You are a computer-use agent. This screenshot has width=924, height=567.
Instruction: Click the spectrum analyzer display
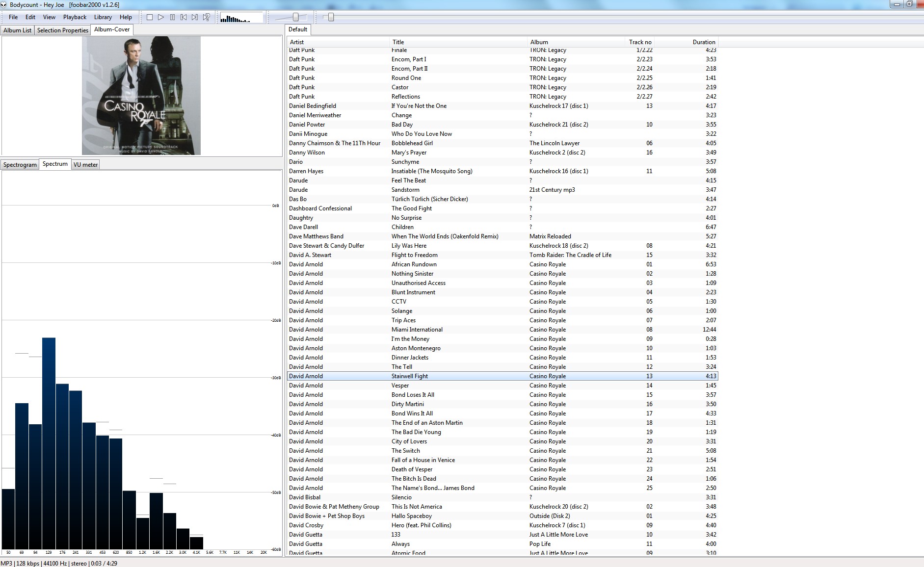click(x=141, y=363)
